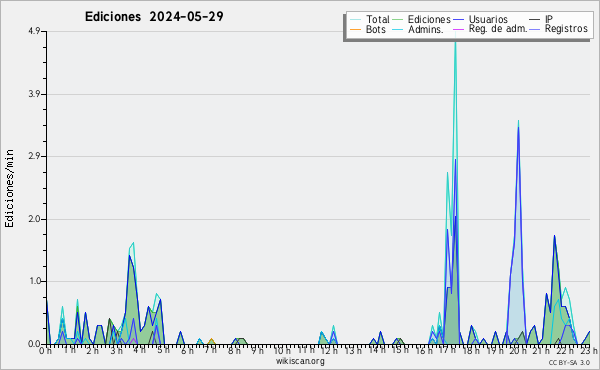Click the '2.0' y-axis value
Image resolution: width=600 pixels, height=370 pixels.
pyautogui.click(x=34, y=219)
